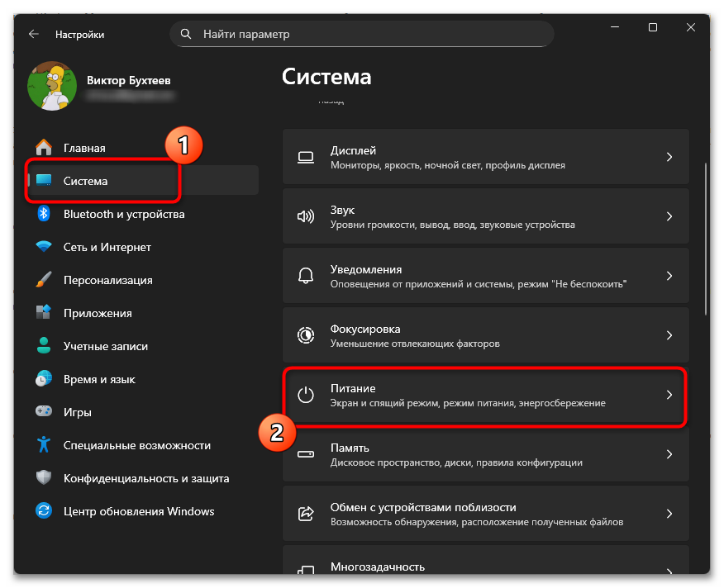724x588 pixels.
Task: Open Конфиденциальность и защита settings
Action: point(42,478)
